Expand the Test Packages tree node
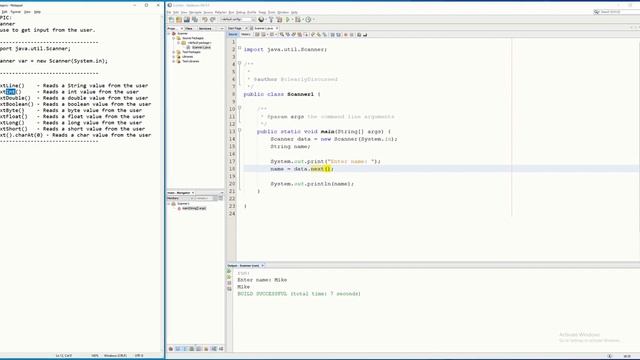The image size is (640, 360). [x=173, y=52]
